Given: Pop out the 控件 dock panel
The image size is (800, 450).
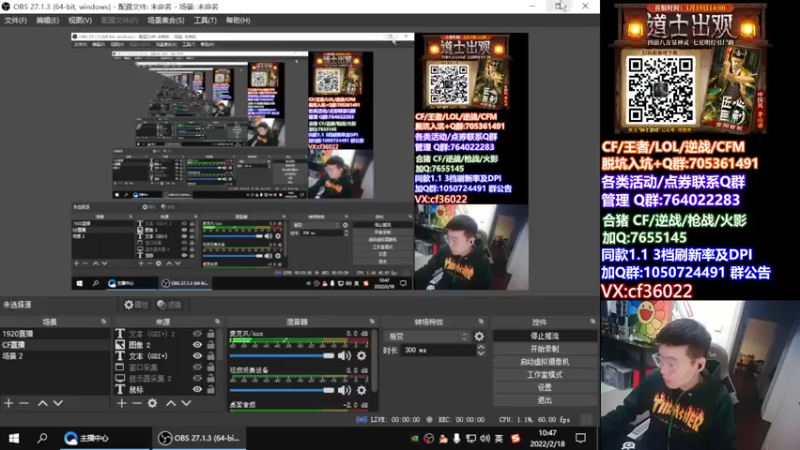Looking at the screenshot, I should [592, 321].
